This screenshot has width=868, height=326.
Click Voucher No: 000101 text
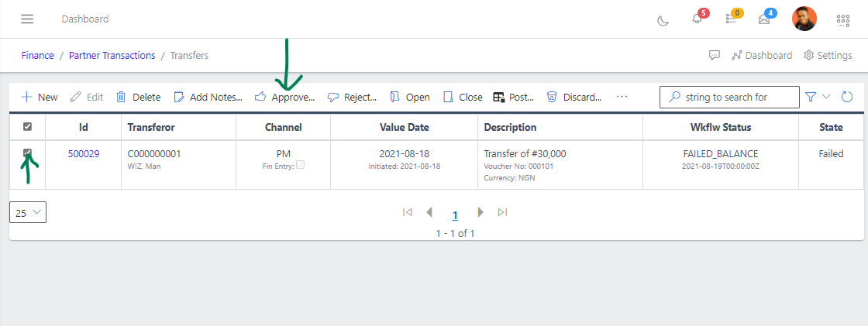518,166
